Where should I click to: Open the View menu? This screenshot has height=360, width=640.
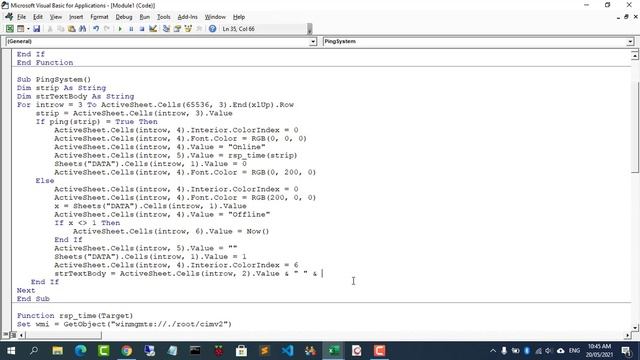click(x=56, y=17)
